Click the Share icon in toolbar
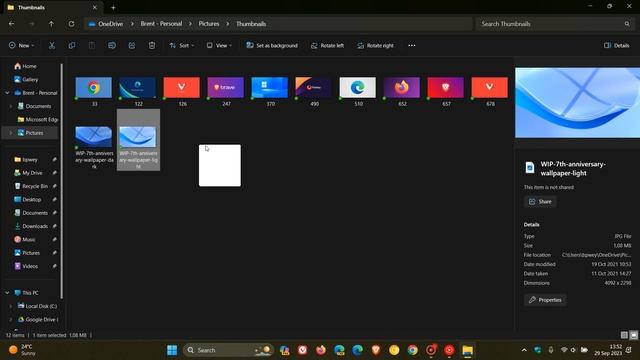The width and height of the screenshot is (640, 360). coord(132,45)
